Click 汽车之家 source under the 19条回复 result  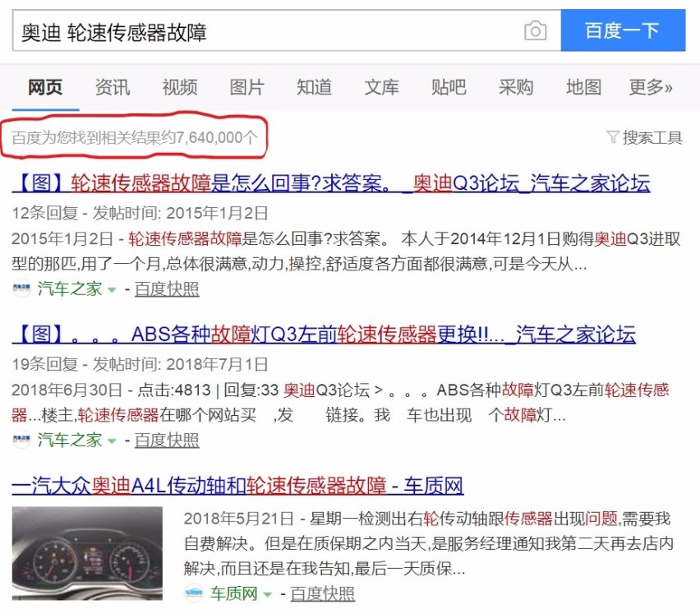tap(70, 440)
